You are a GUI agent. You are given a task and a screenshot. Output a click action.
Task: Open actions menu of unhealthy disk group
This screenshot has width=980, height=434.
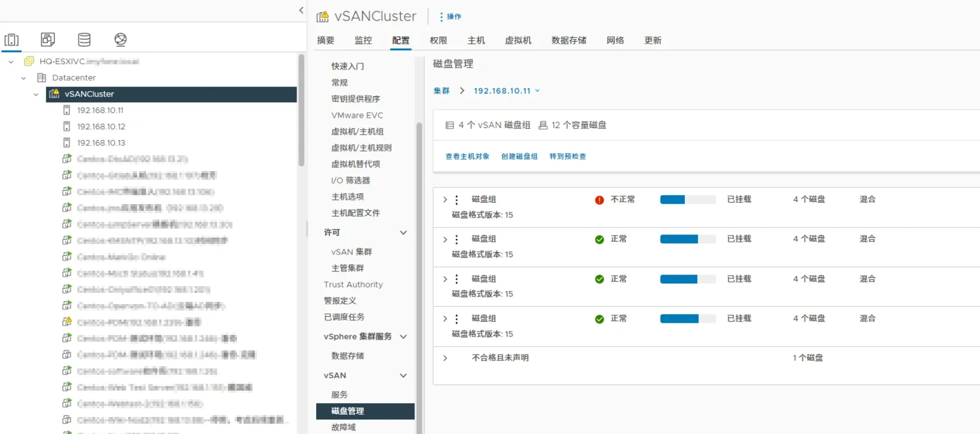point(457,200)
